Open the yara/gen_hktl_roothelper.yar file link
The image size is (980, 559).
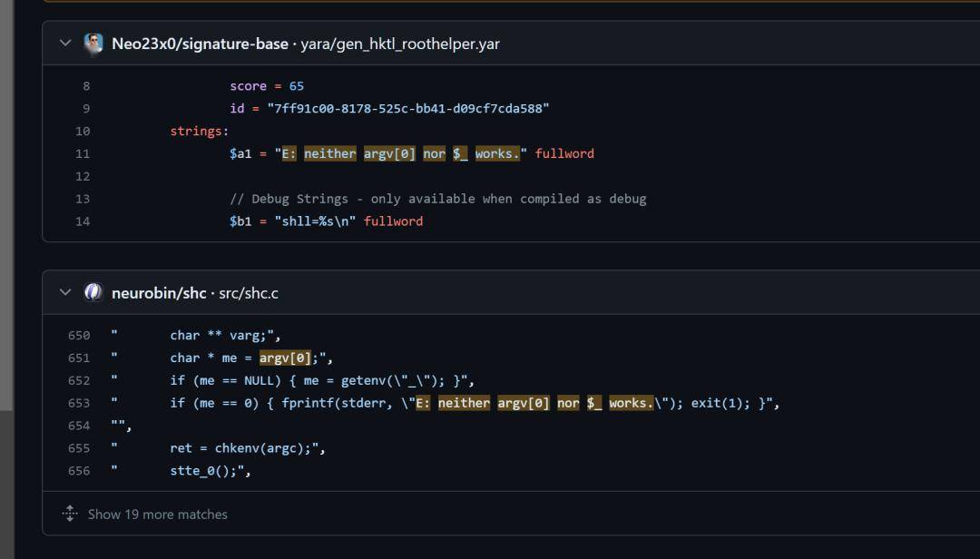400,44
